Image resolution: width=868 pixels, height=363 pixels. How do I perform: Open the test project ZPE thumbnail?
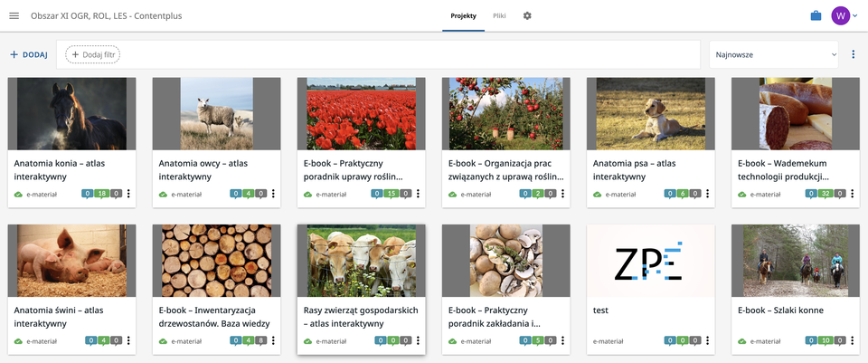pos(650,261)
